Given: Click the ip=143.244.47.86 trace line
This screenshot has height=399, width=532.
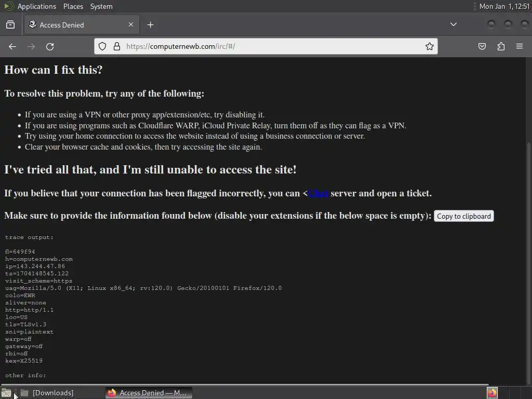Looking at the screenshot, I should pos(35,267).
